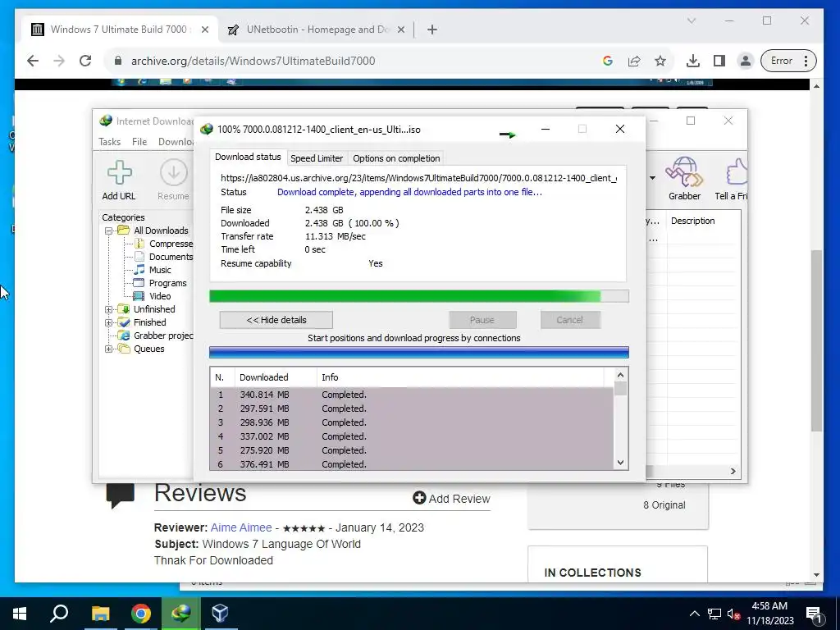Image resolution: width=840 pixels, height=630 pixels.
Task: Select connection row with 337.002 MB
Action: coord(412,436)
